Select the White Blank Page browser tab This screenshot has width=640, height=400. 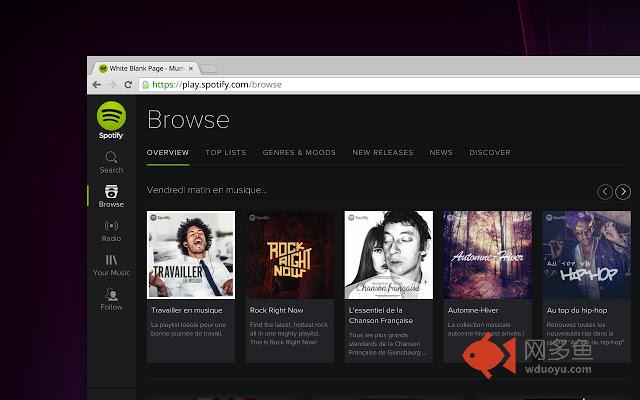145,68
